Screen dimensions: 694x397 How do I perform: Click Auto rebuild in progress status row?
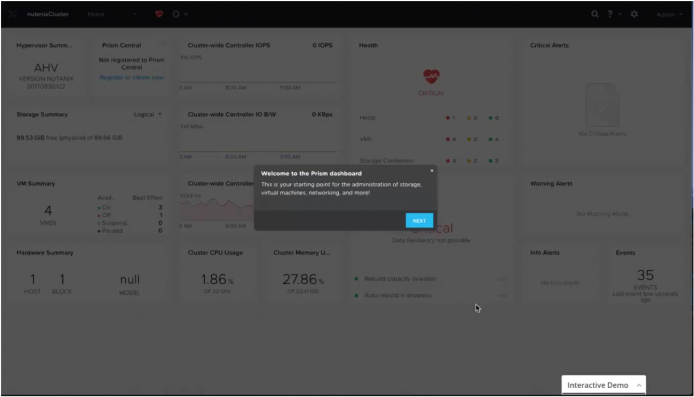point(431,295)
